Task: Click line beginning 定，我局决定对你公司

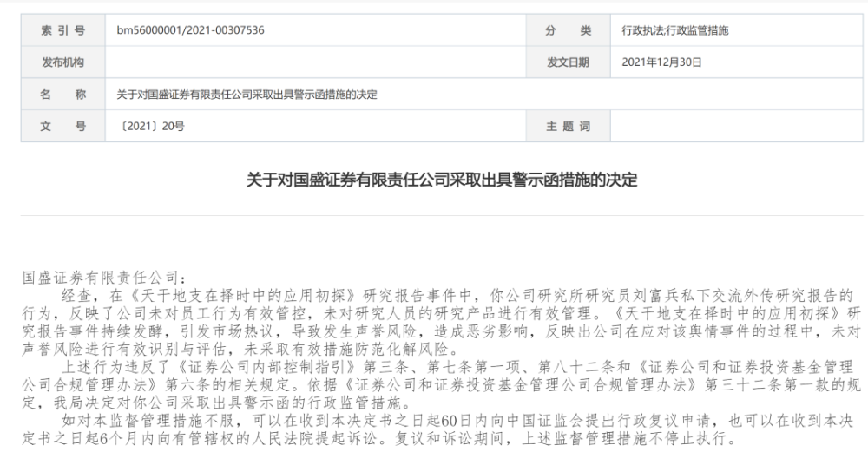Action: click(217, 402)
